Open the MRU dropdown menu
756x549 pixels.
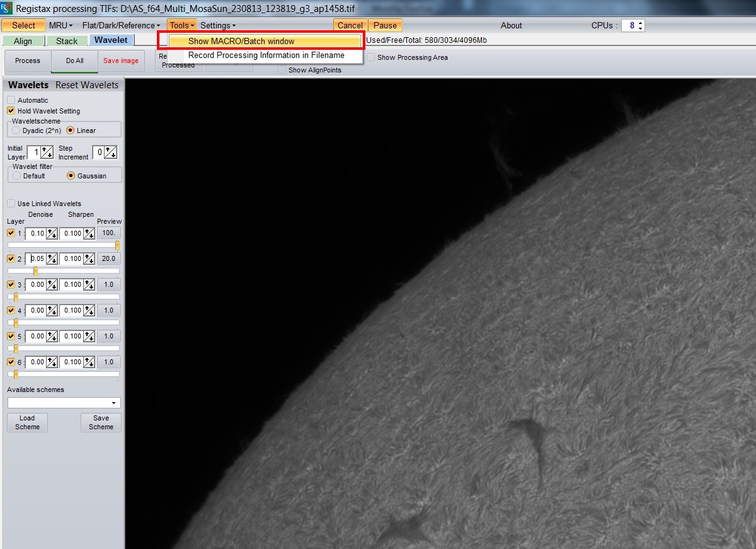[61, 25]
